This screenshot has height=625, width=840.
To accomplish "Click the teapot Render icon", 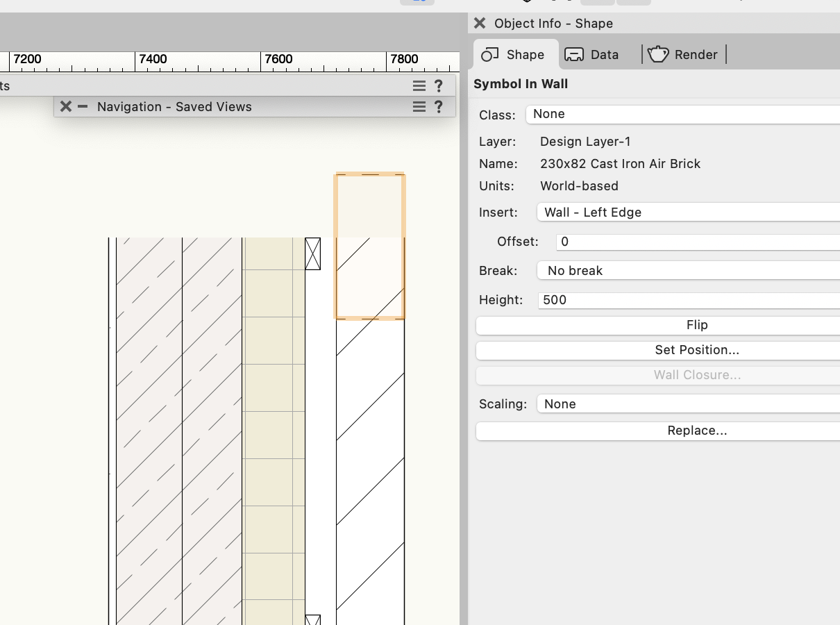I will pos(657,54).
